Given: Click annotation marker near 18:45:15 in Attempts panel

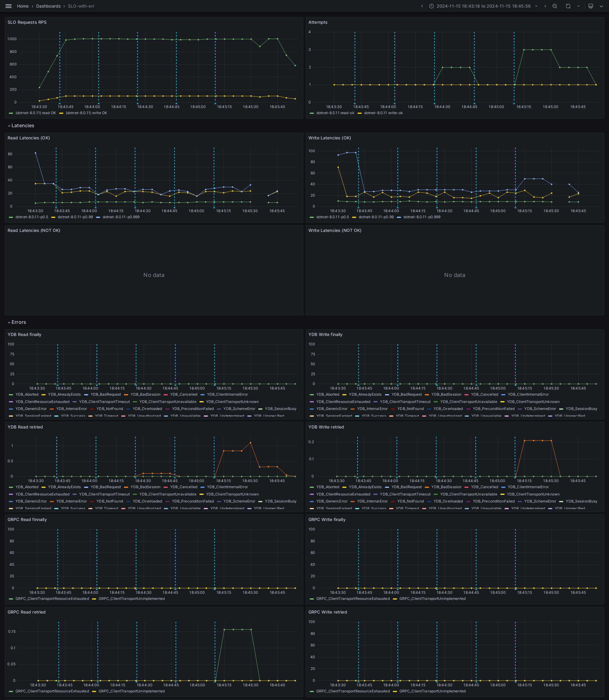Looking at the screenshot, I should pos(514,103).
